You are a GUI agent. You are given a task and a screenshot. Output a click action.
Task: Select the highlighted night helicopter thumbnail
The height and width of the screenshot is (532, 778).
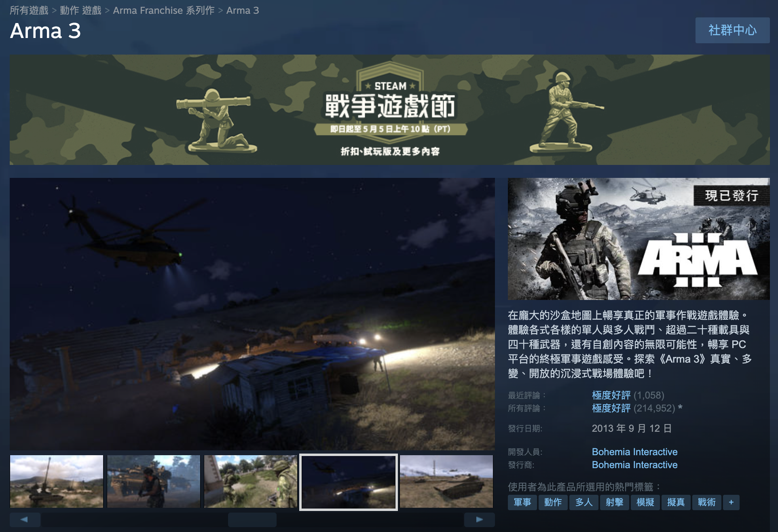click(349, 482)
